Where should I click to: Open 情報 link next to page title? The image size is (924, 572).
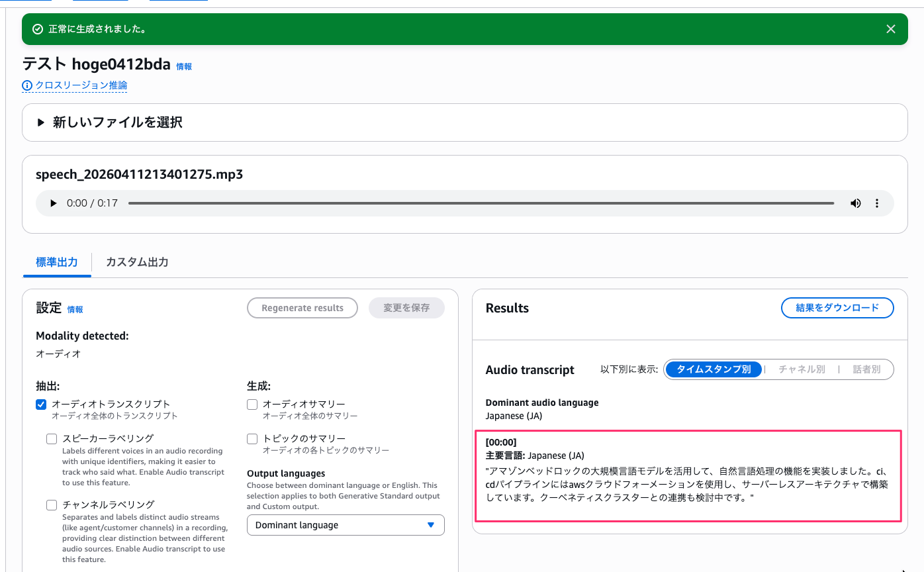click(184, 66)
